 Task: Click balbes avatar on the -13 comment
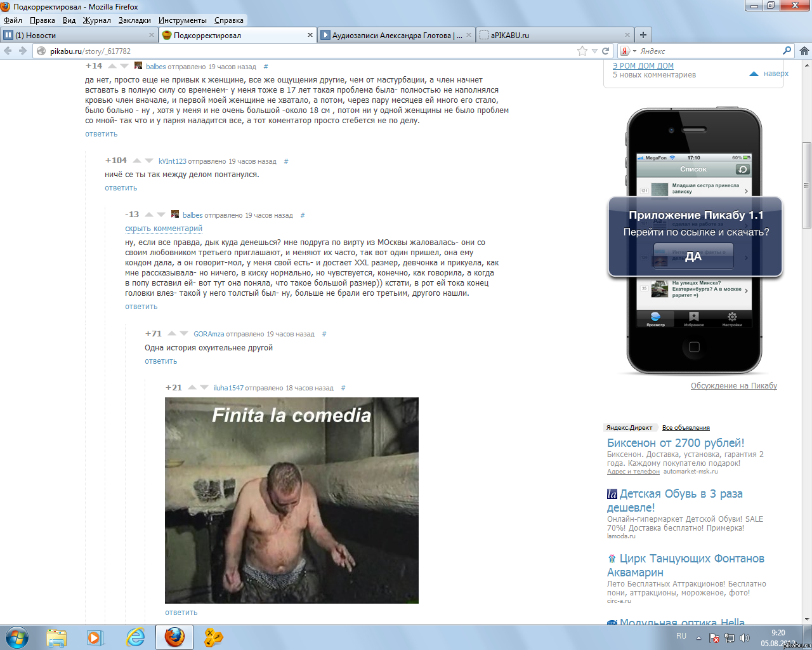pos(175,215)
